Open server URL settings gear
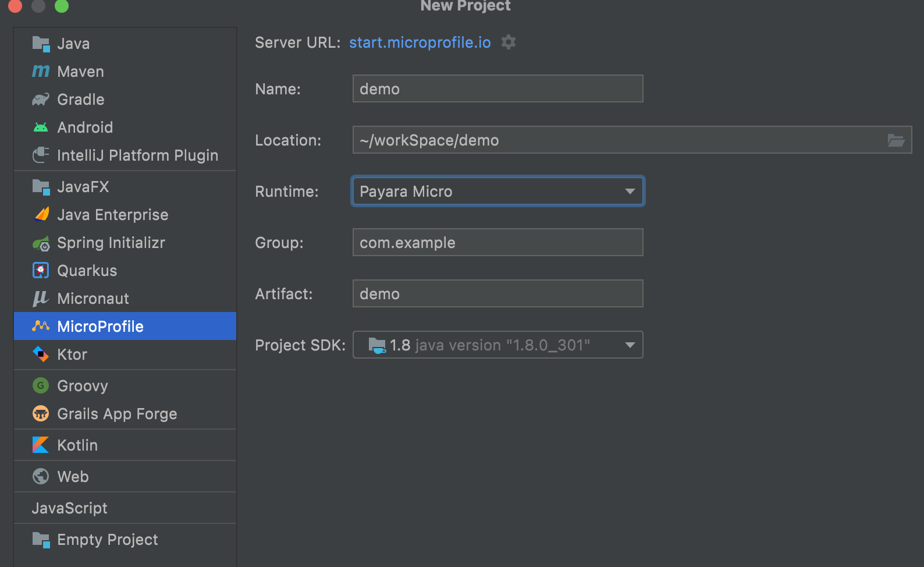This screenshot has width=924, height=567. (x=509, y=42)
